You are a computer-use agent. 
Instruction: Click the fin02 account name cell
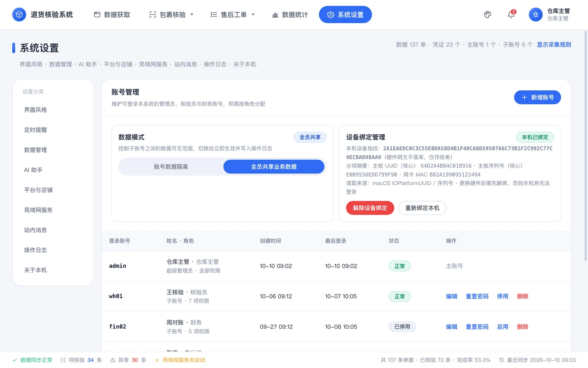coord(118,327)
